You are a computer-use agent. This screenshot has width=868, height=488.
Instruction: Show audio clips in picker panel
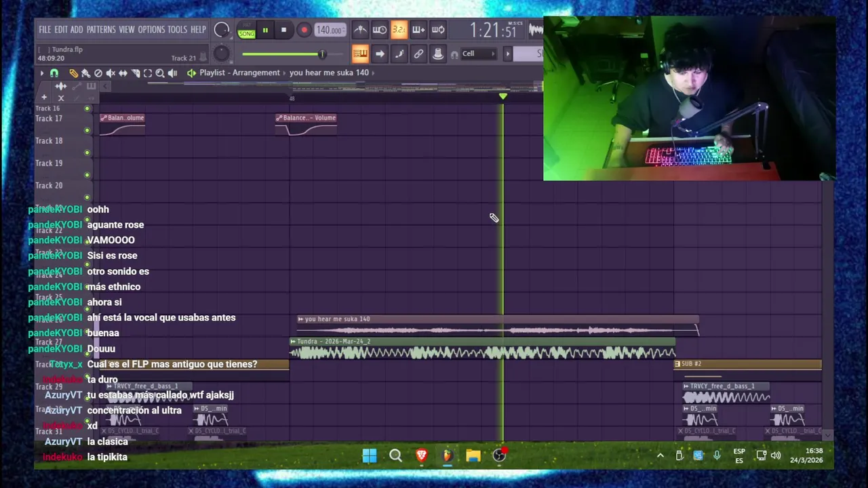[61, 86]
